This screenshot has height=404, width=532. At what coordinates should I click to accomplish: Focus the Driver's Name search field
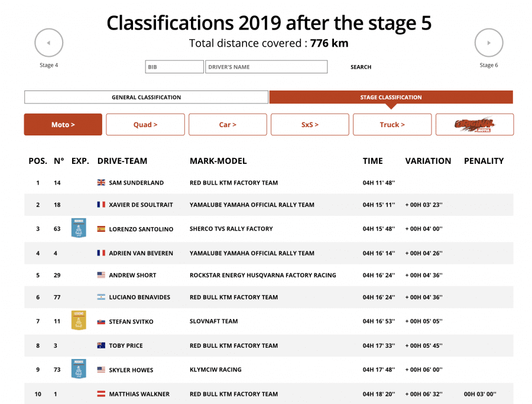[266, 67]
